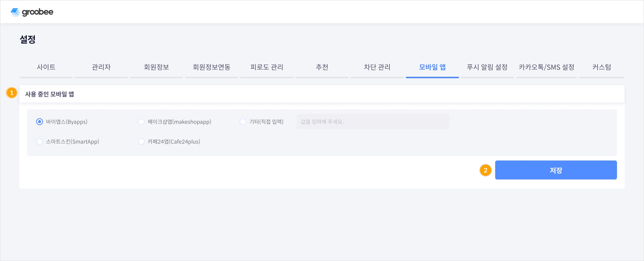Open the 커스텀 tab
The height and width of the screenshot is (261, 644).
602,67
